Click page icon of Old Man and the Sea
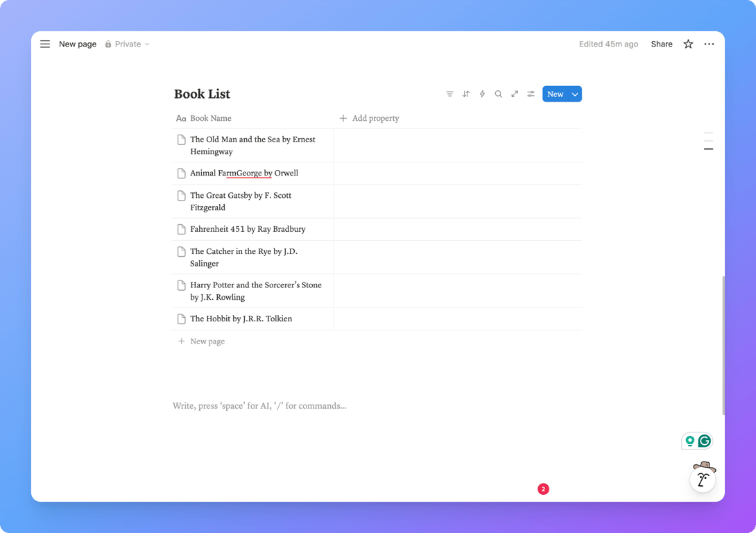Image resolution: width=756 pixels, height=533 pixels. click(x=181, y=140)
